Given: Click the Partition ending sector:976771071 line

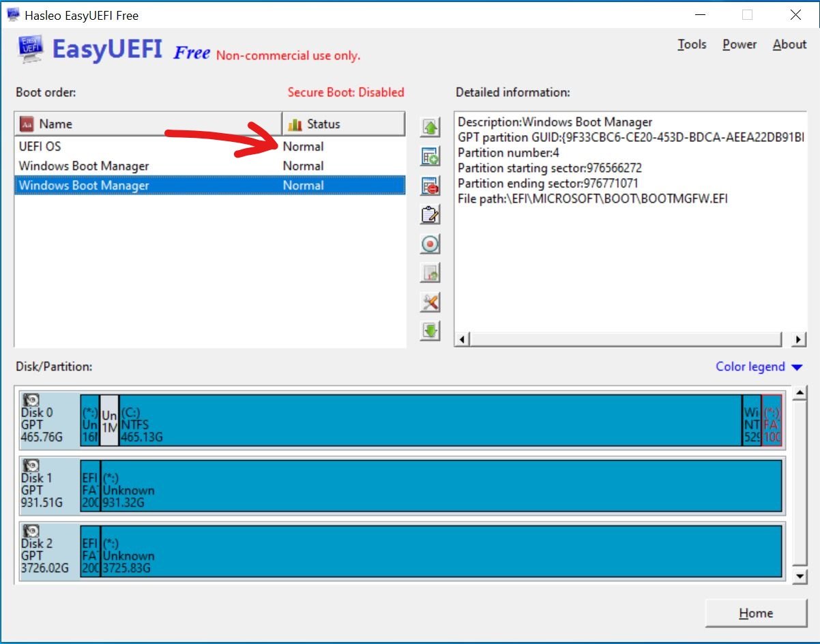Looking at the screenshot, I should 548,184.
